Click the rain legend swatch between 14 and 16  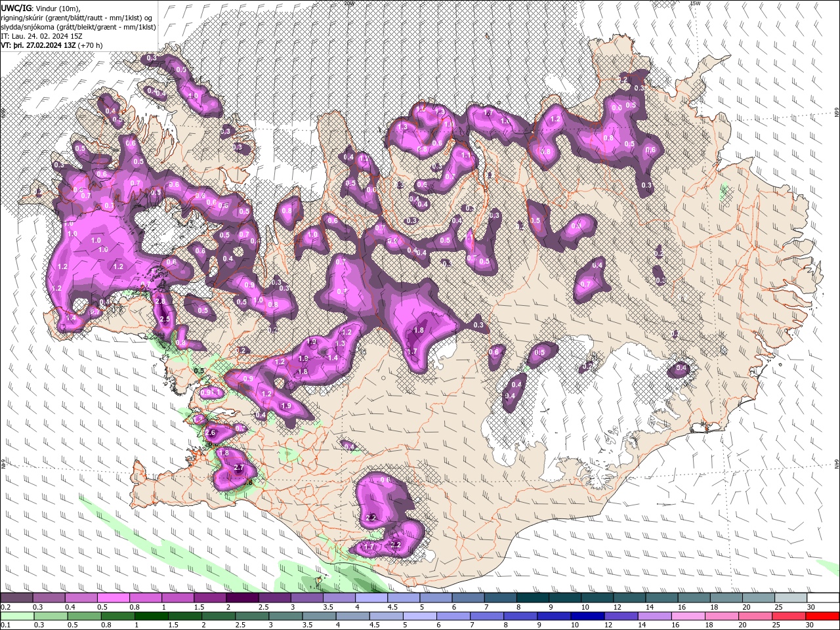point(655,616)
